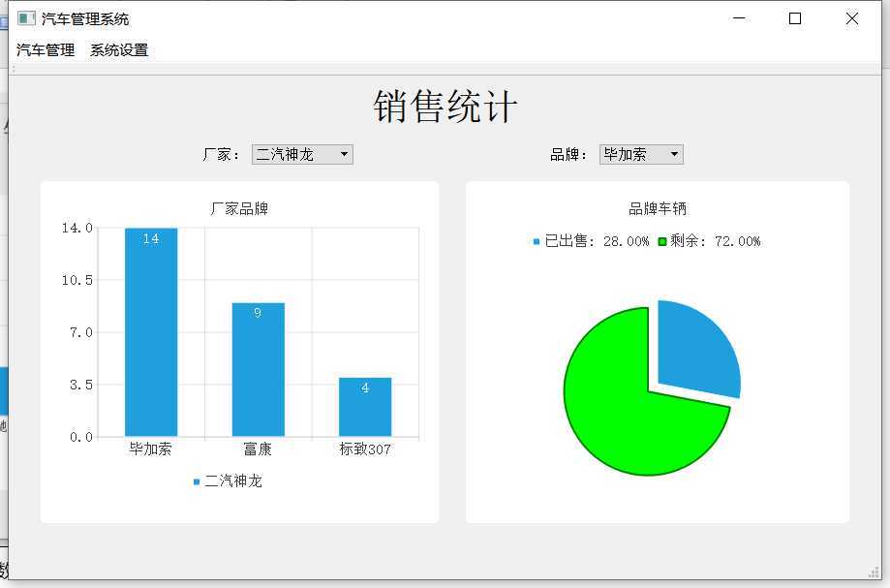Click the 厂家品牌 chart title
This screenshot has height=588, width=890.
click(x=239, y=209)
